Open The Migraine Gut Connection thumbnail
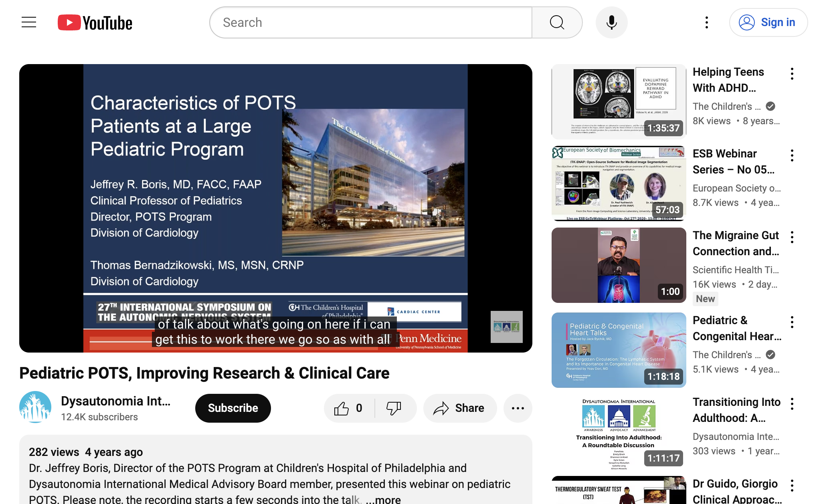Viewport: 821px width, 504px height. click(619, 265)
